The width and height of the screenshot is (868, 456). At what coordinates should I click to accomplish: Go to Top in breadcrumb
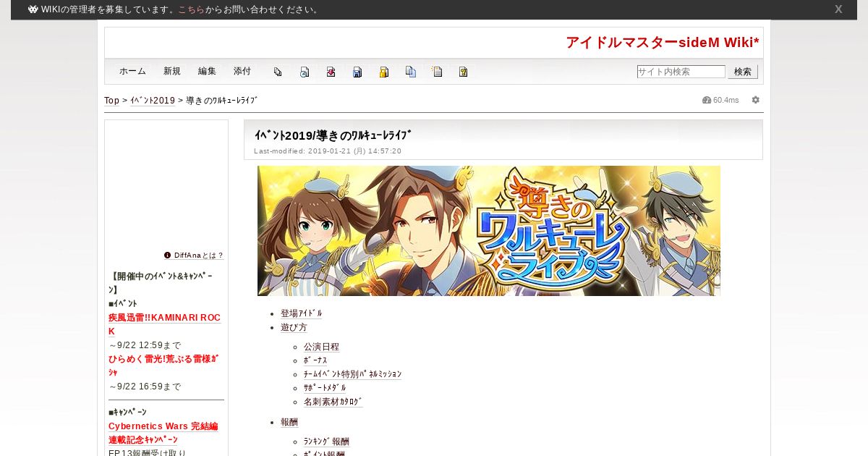[111, 101]
